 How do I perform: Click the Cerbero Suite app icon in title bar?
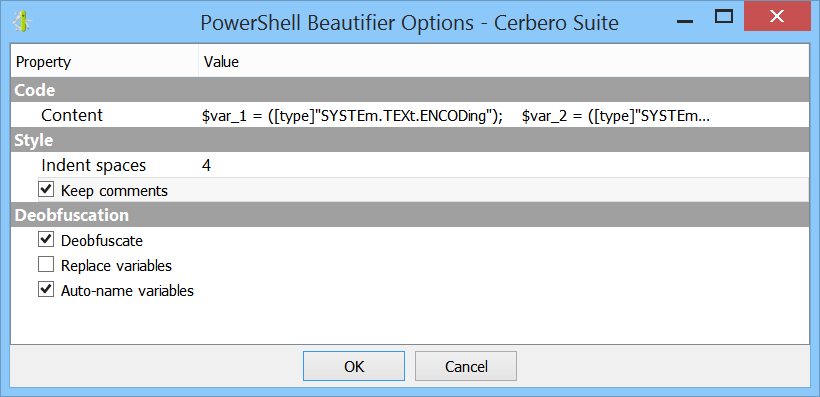point(22,22)
